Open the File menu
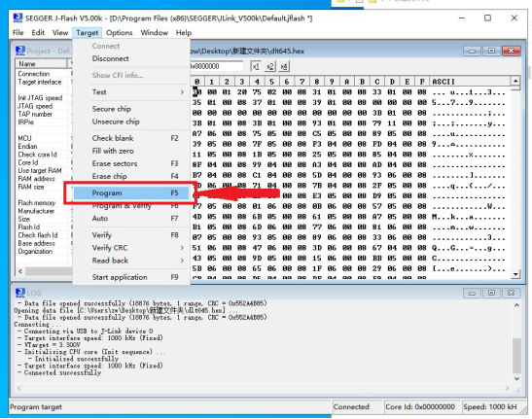Image resolution: width=532 pixels, height=419 pixels. [18, 33]
